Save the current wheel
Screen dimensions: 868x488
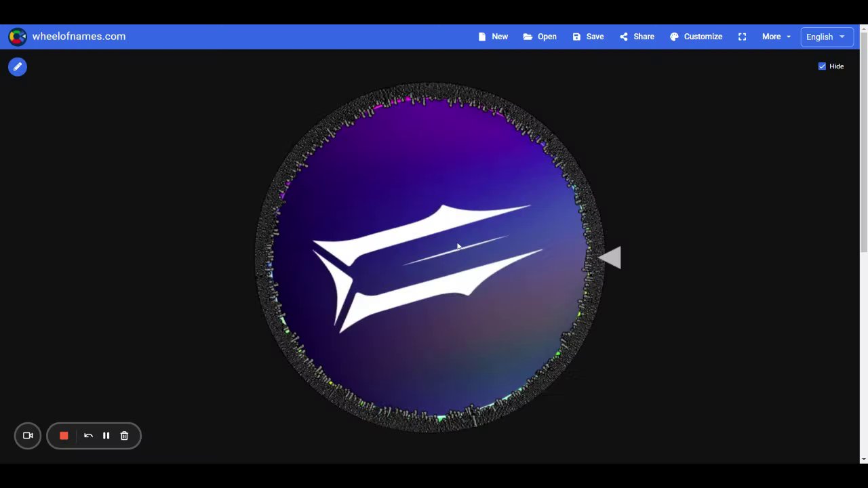tap(588, 37)
